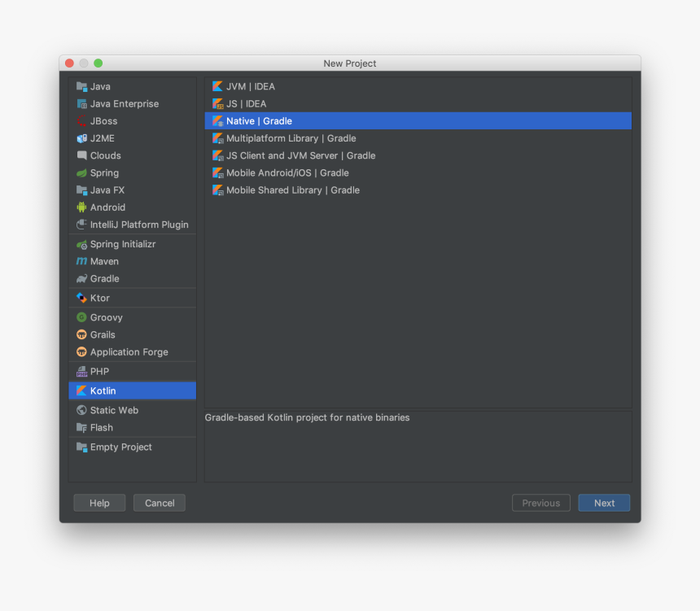Click the J2ME icon
Viewport: 700px width, 611px height.
point(81,138)
